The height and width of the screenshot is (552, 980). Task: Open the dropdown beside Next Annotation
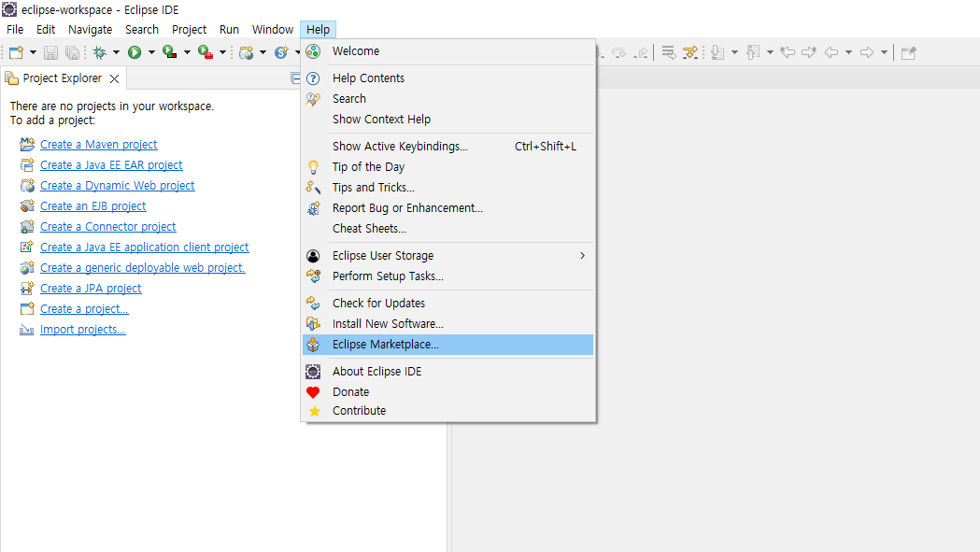coord(734,52)
